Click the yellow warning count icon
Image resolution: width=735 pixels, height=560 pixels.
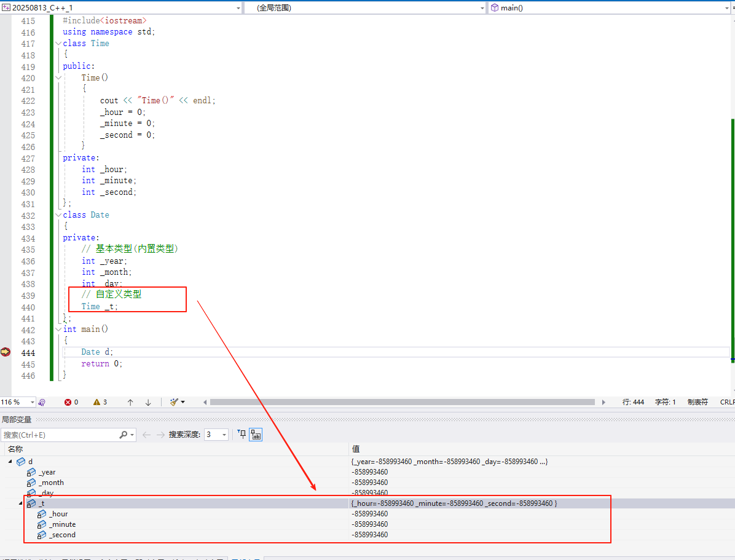[96, 403]
